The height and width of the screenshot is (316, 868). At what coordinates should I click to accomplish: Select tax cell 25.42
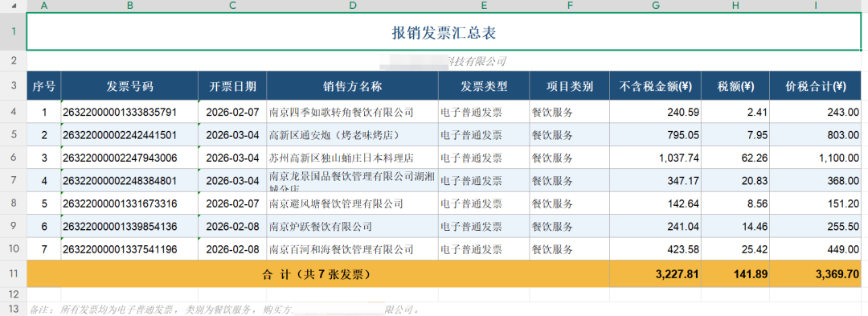click(x=735, y=248)
